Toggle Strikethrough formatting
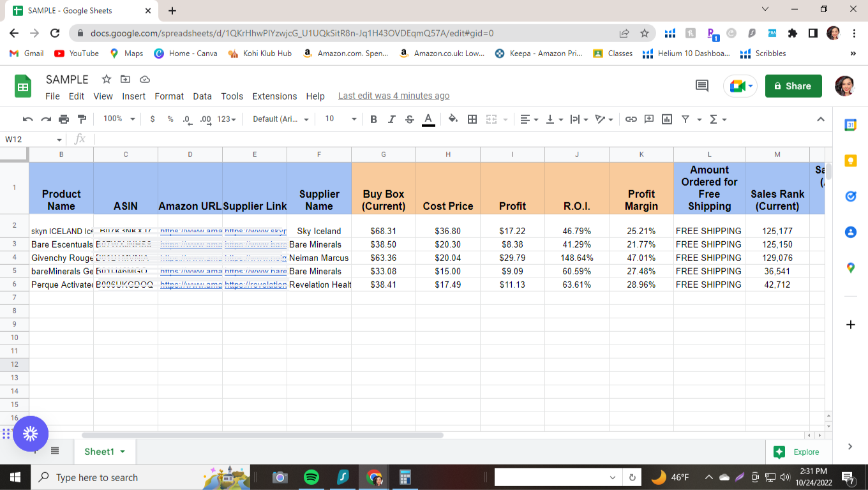The height and width of the screenshot is (490, 868). pos(410,119)
